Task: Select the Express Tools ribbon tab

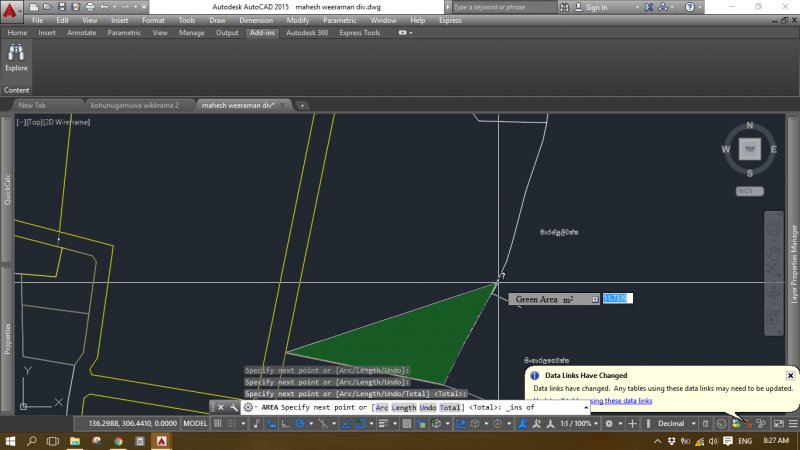Action: pyautogui.click(x=359, y=32)
